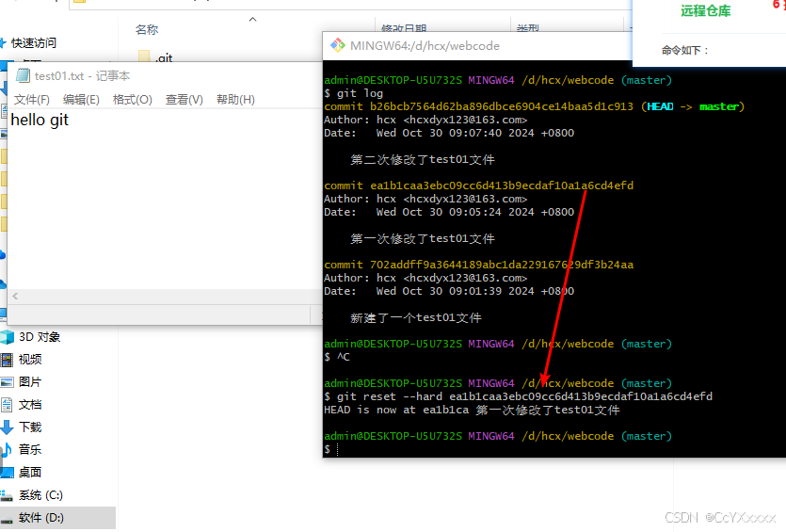Image resolution: width=786 pixels, height=532 pixels.
Task: Click Date Wed Oct 30 09:07:40 2024 line
Action: point(449,133)
